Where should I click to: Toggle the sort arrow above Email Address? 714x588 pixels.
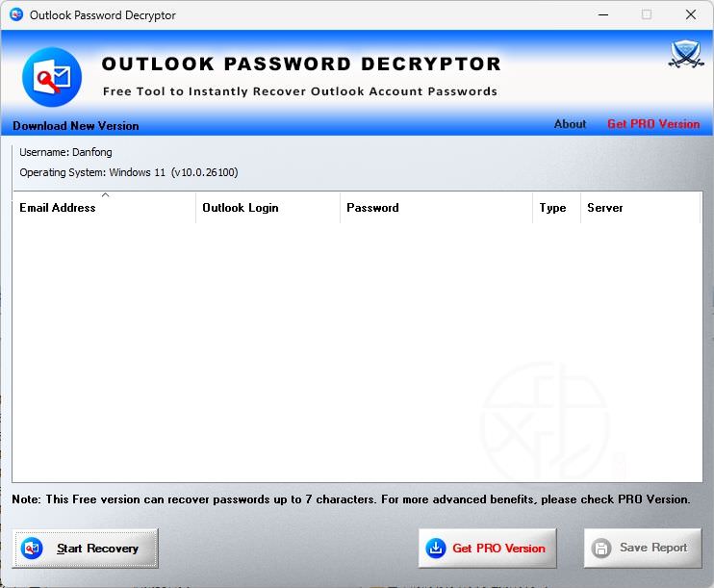click(x=105, y=195)
